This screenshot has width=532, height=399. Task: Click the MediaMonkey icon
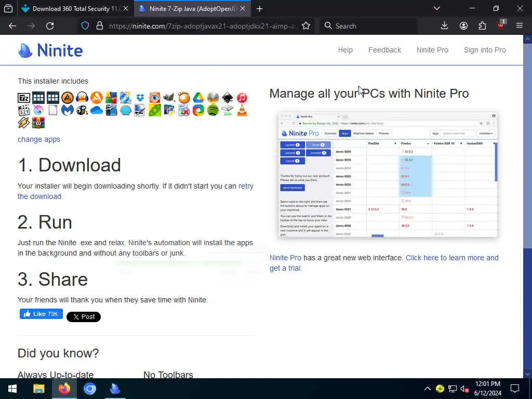(82, 110)
